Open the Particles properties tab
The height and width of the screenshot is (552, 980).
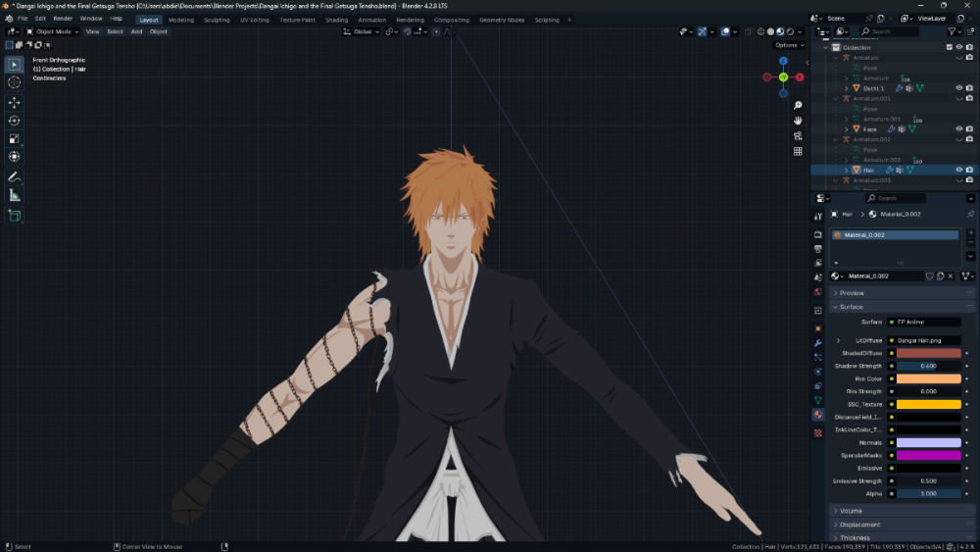[x=818, y=358]
